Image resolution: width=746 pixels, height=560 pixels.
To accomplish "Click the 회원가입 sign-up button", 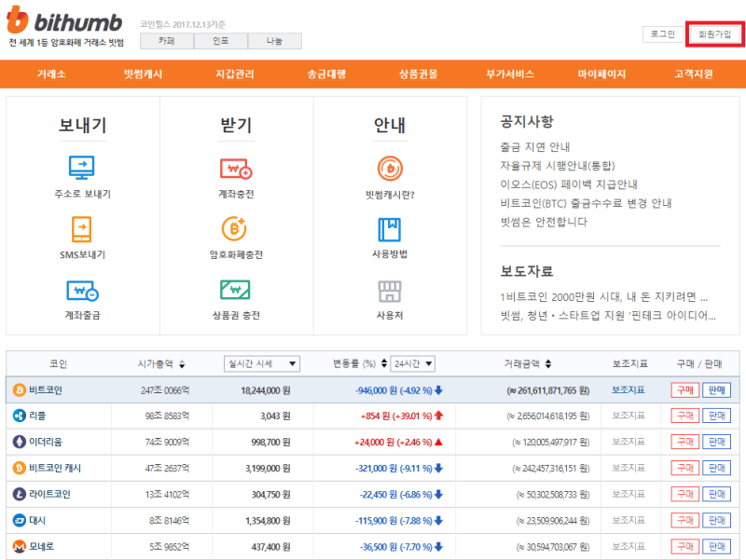I will pos(714,34).
